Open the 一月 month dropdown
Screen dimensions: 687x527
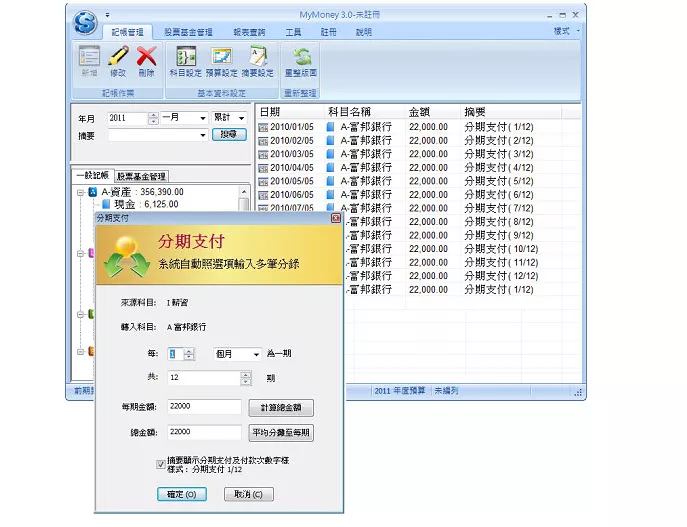click(201, 118)
